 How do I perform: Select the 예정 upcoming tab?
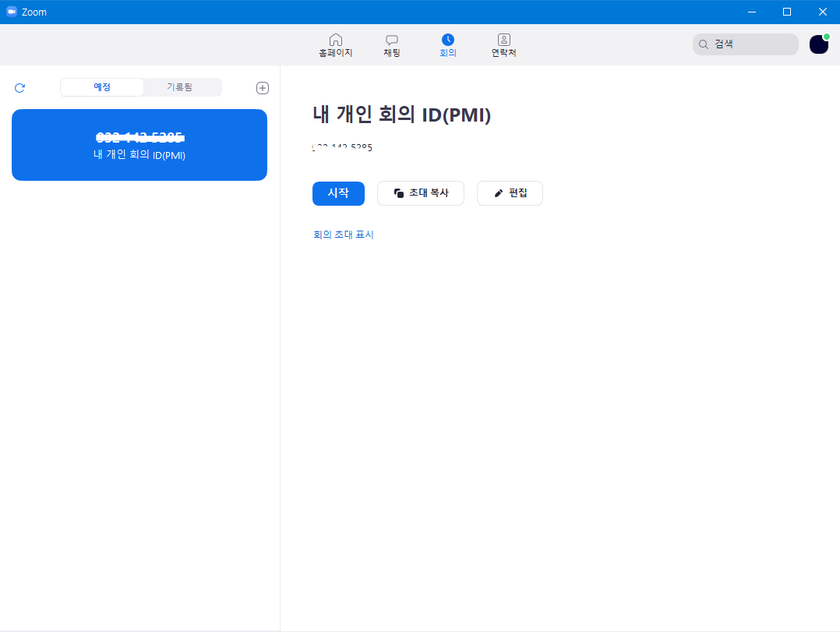[102, 87]
